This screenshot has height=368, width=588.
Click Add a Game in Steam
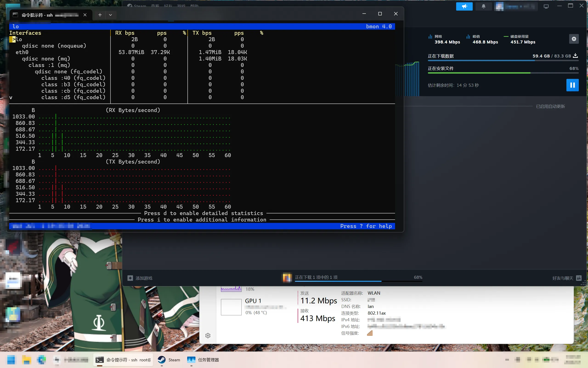[140, 278]
